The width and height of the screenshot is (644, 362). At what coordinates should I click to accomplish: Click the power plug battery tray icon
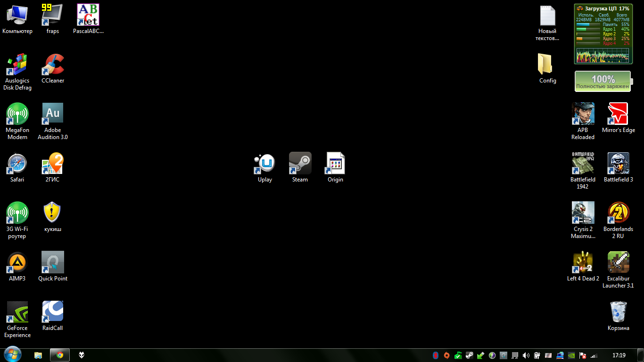click(x=537, y=355)
